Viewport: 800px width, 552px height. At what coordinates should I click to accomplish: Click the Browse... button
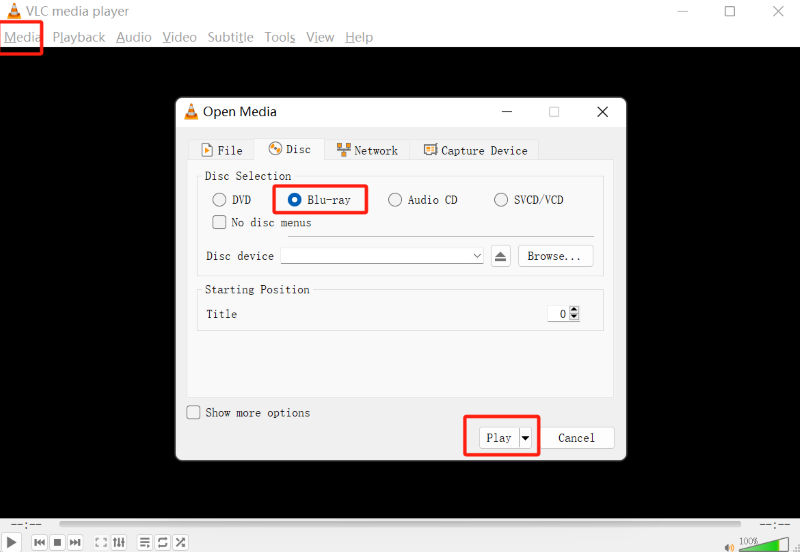[556, 256]
